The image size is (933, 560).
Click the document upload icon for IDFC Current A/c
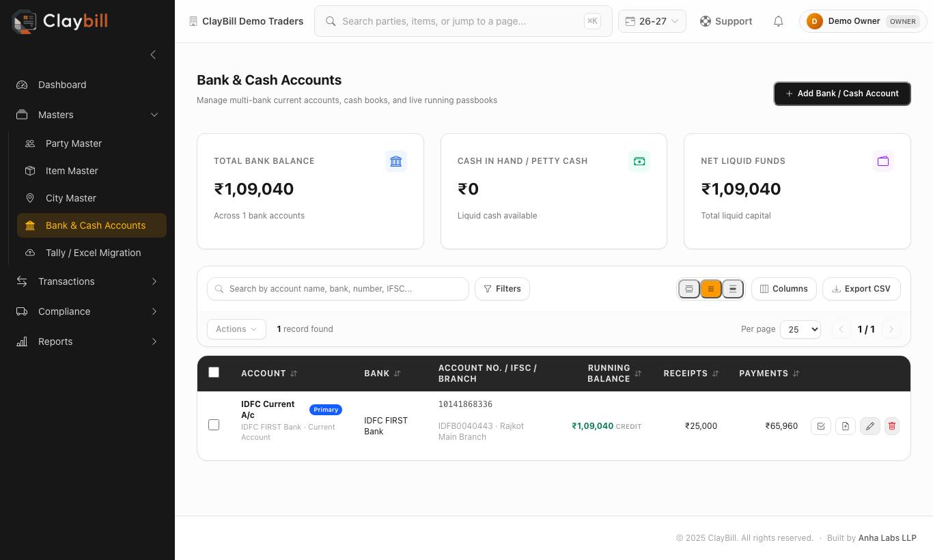846,426
